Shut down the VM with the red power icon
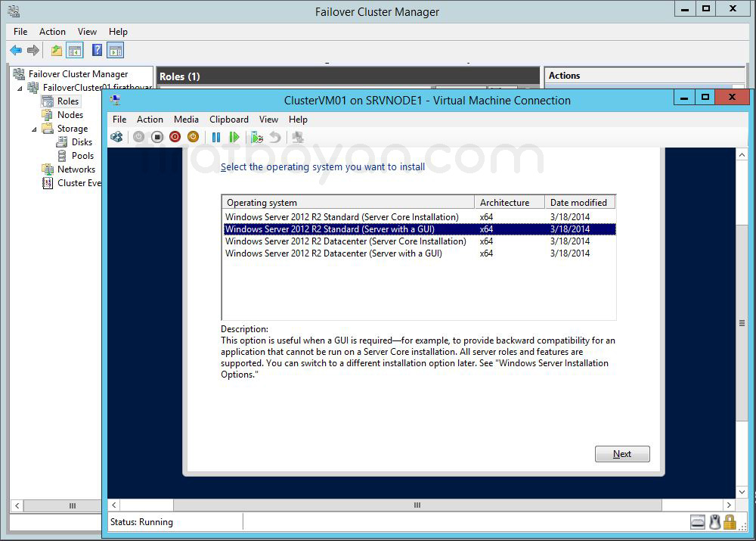Image resolution: width=756 pixels, height=541 pixels. point(175,137)
